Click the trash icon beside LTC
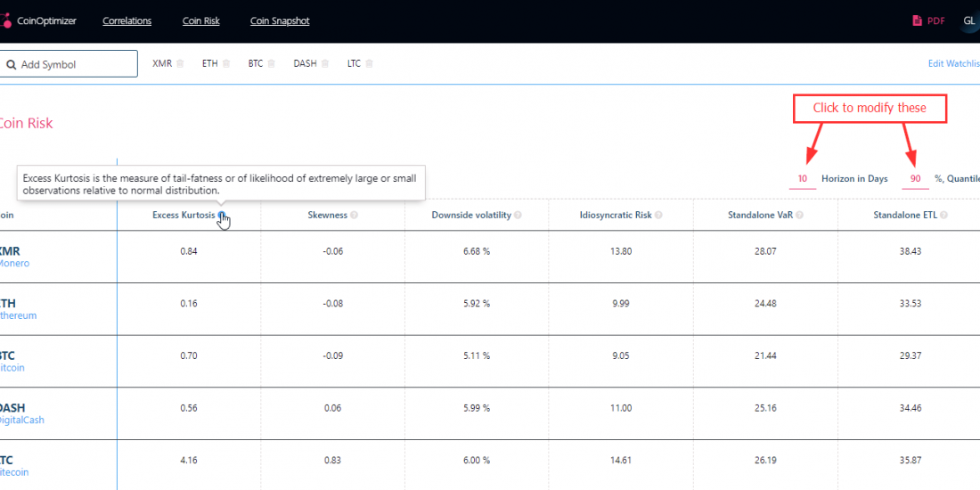The image size is (980, 490). coord(370,63)
